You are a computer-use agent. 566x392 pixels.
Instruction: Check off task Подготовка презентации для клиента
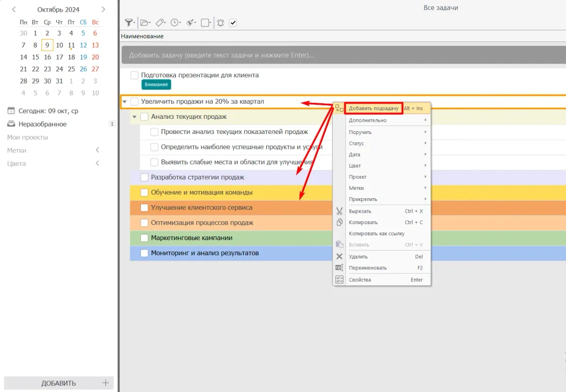pyautogui.click(x=134, y=75)
